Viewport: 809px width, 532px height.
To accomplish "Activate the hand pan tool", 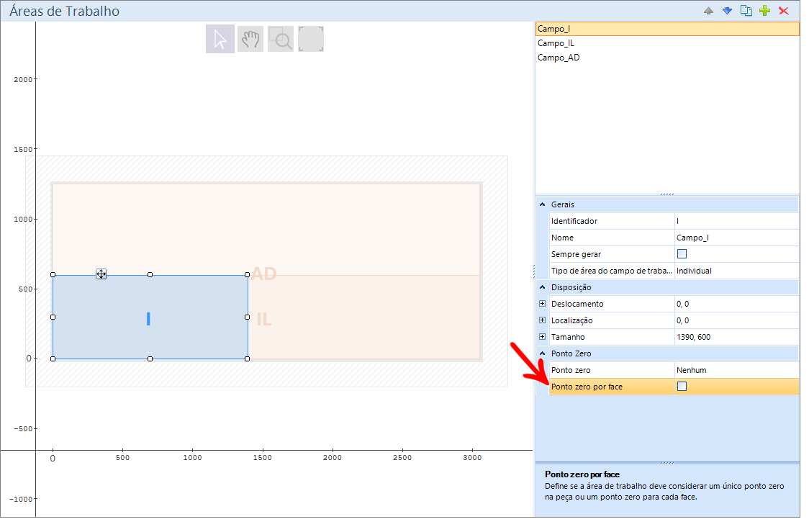I will click(x=250, y=39).
